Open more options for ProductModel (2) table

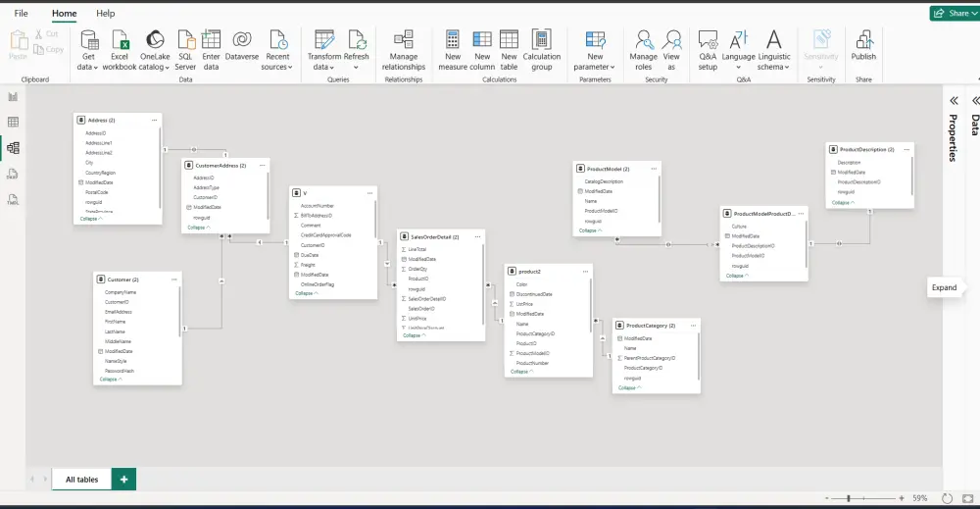654,169
